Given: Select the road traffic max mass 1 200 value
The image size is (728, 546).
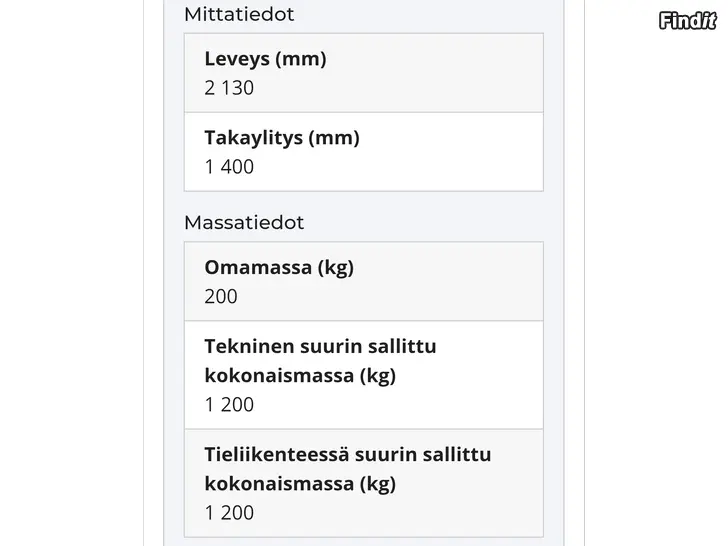Looking at the screenshot, I should coord(229,513).
